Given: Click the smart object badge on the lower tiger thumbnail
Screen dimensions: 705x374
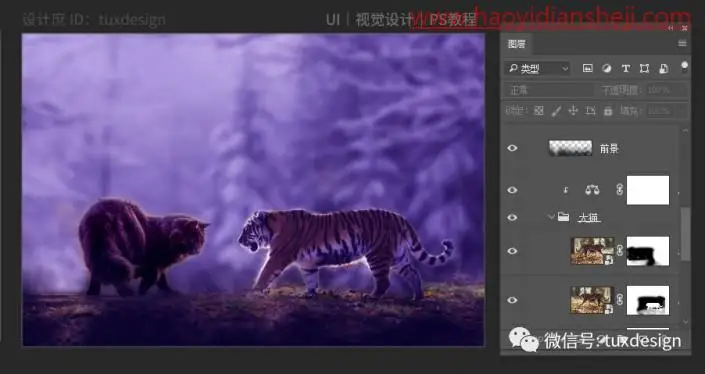Looking at the screenshot, I should (x=609, y=309).
